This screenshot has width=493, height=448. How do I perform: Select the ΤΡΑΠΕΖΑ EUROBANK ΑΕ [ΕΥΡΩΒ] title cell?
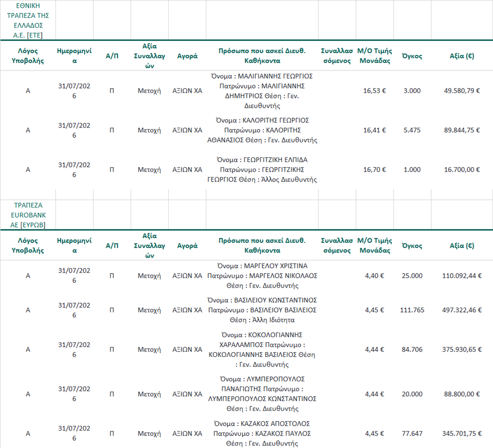(28, 215)
